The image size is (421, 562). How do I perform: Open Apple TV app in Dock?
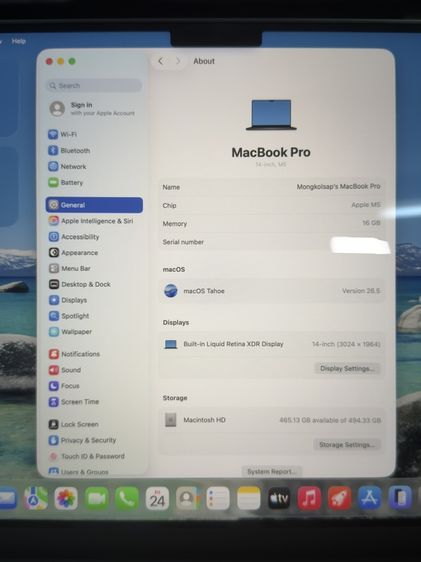(x=279, y=498)
